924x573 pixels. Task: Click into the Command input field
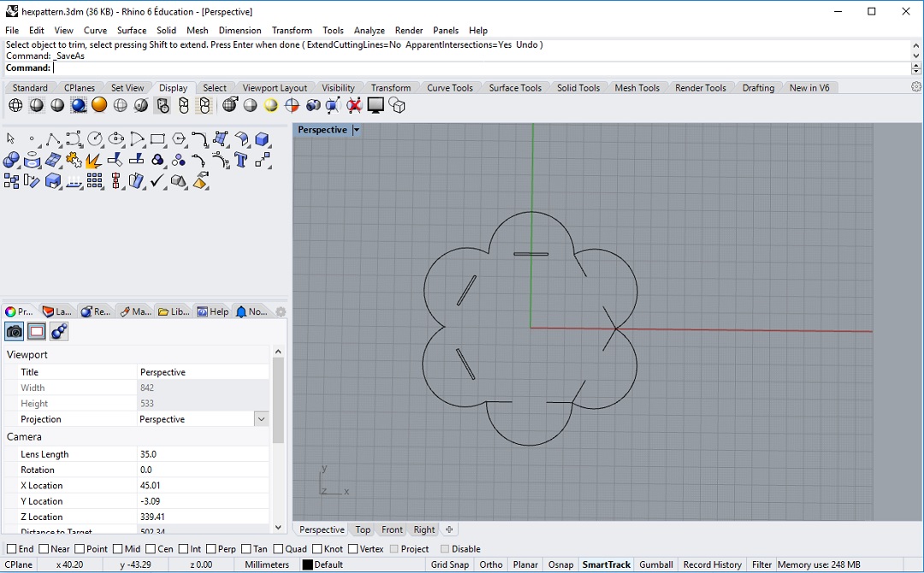coord(480,68)
